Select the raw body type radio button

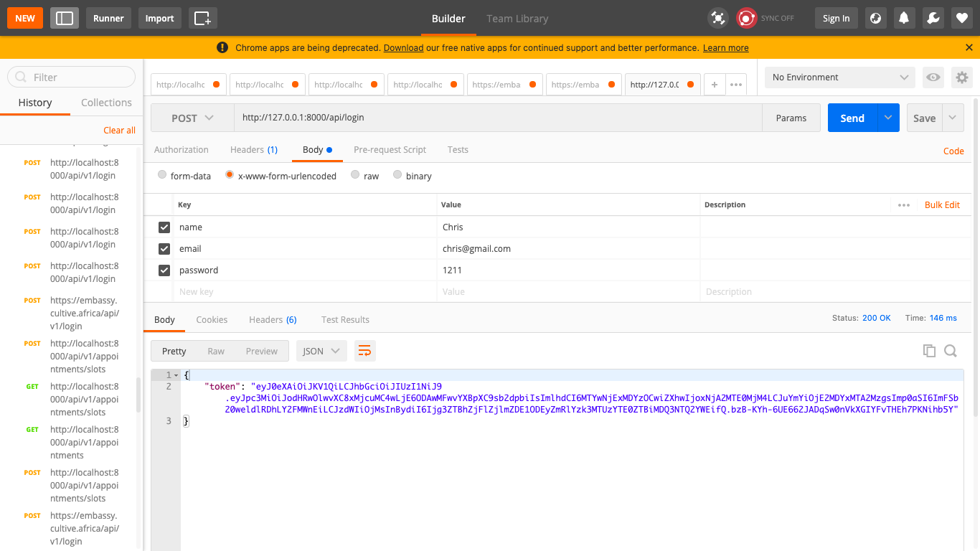[x=354, y=175]
